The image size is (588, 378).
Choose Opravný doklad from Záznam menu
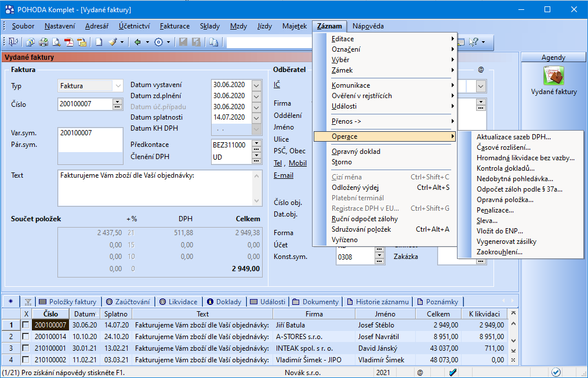[x=385, y=152]
